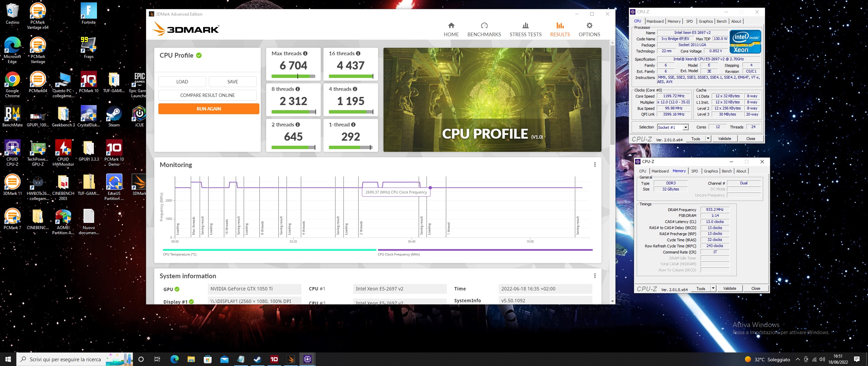This screenshot has height=366, width=868.
Task: Open the Tools dropdown arrow in top CPU-Z
Action: tap(708, 139)
